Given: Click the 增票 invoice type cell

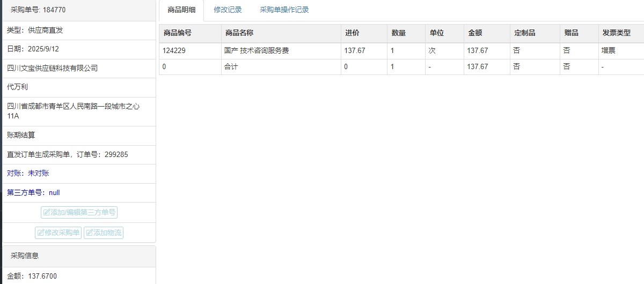Looking at the screenshot, I should point(609,51).
